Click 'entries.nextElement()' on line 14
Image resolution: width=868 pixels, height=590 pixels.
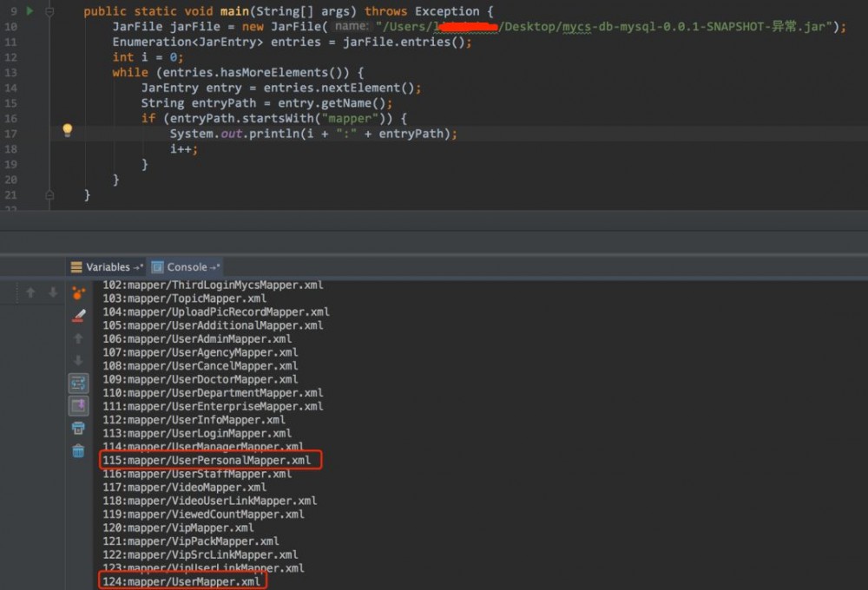[x=339, y=88]
